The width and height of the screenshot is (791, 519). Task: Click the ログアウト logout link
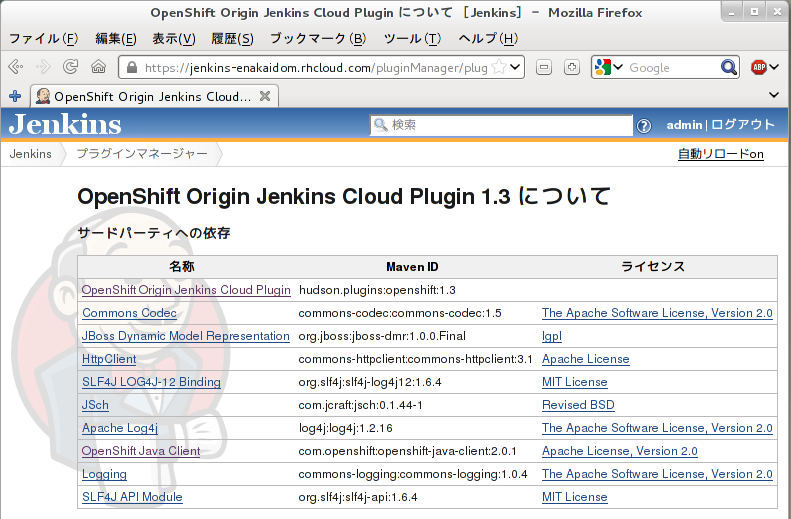click(x=743, y=125)
